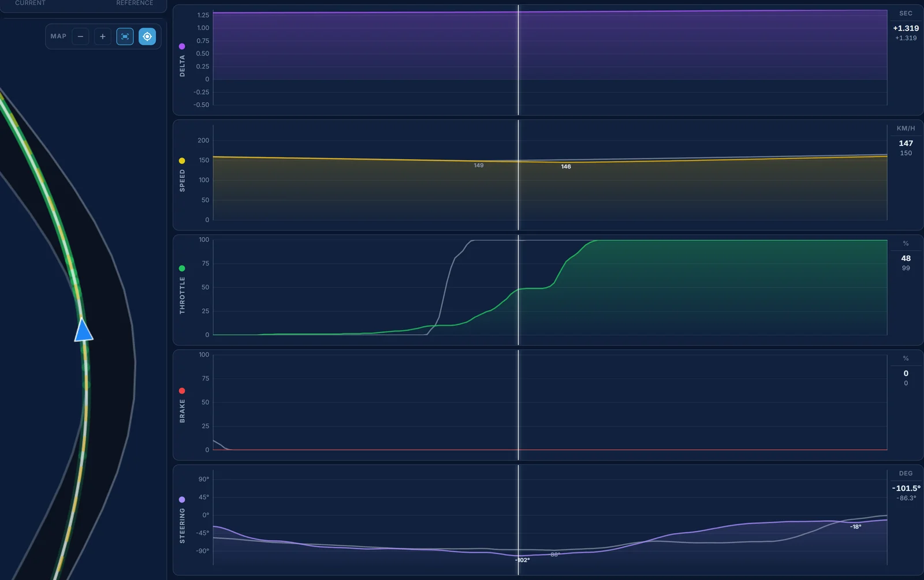
Task: Click the DEG unit label
Action: (906, 473)
